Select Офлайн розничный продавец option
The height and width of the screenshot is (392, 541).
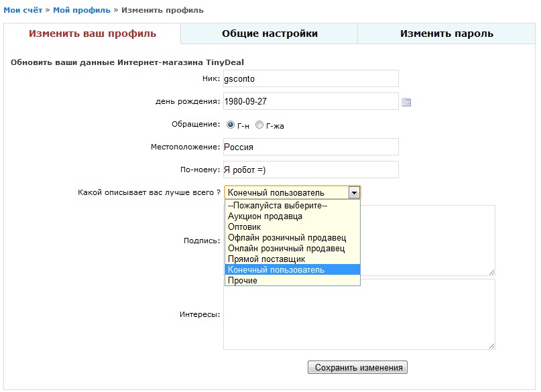click(x=286, y=238)
